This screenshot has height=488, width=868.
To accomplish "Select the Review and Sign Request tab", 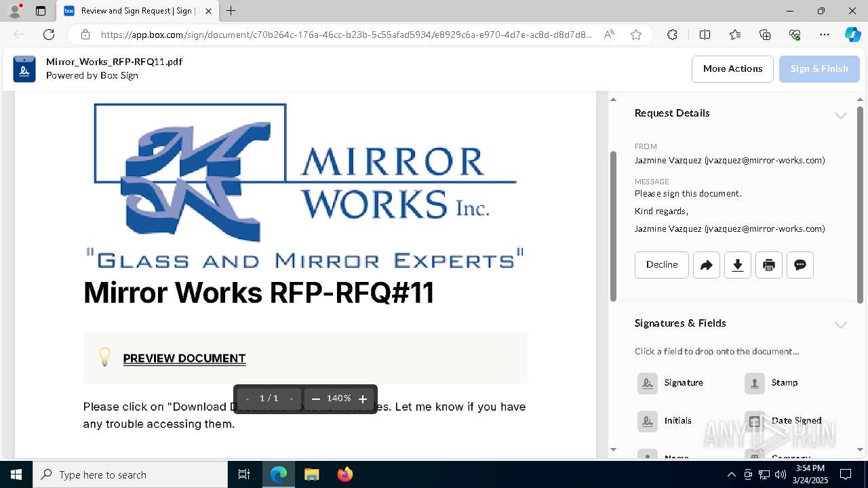I will (x=137, y=11).
